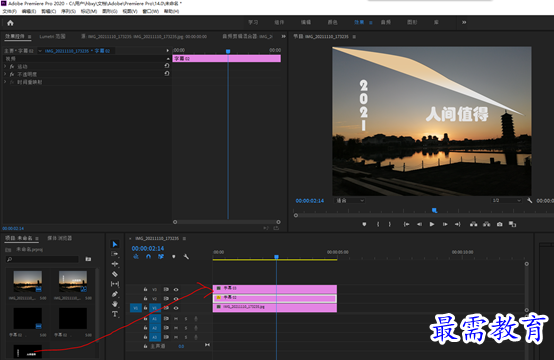Click the Lift button
The width and height of the screenshot is (554, 360).
tap(473, 224)
